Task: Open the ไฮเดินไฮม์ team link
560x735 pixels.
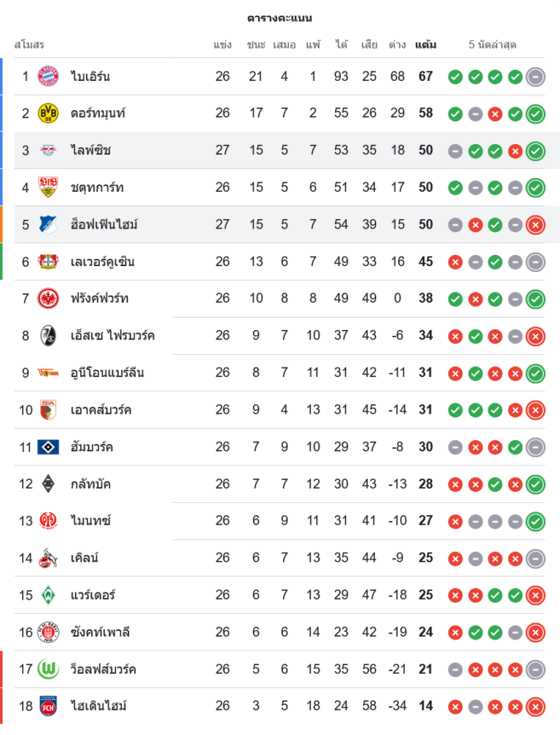Action: 99,706
